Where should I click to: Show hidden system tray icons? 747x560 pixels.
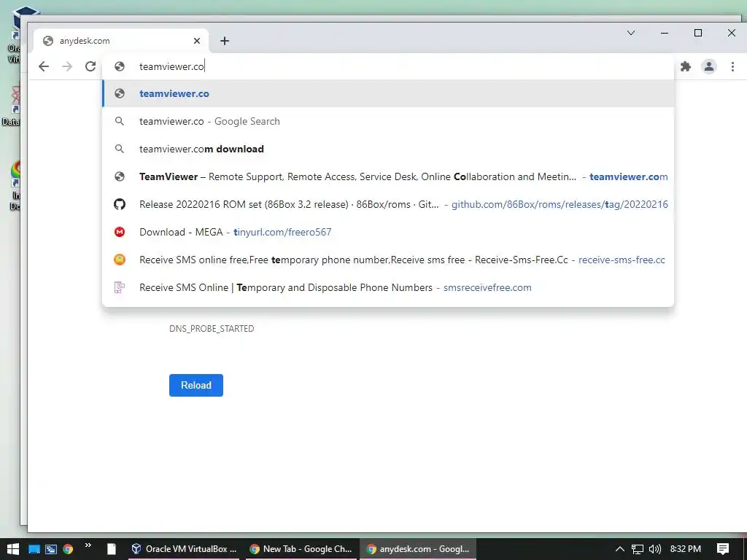[x=620, y=549]
